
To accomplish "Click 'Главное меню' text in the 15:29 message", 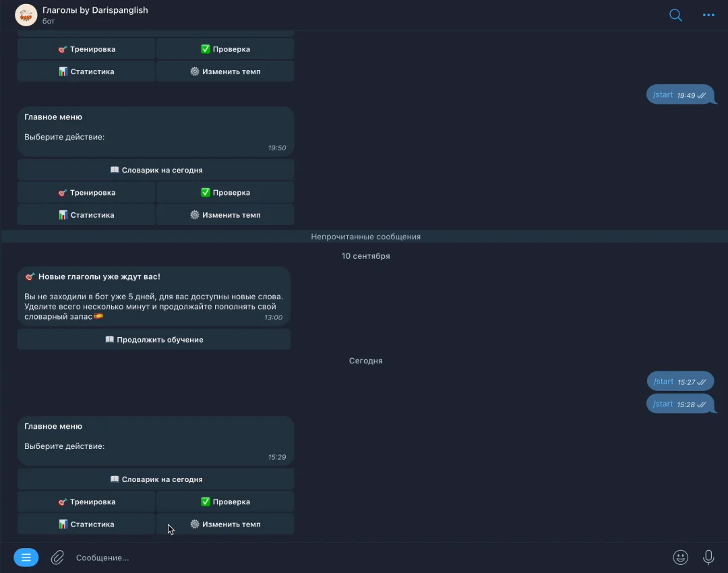I will pos(53,426).
